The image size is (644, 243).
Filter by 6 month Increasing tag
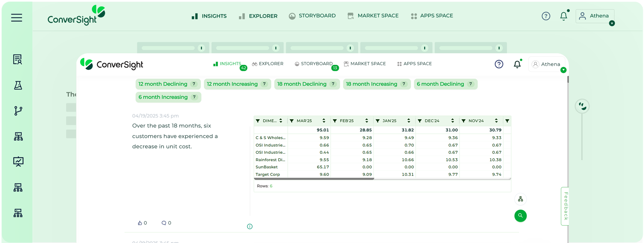click(168, 97)
